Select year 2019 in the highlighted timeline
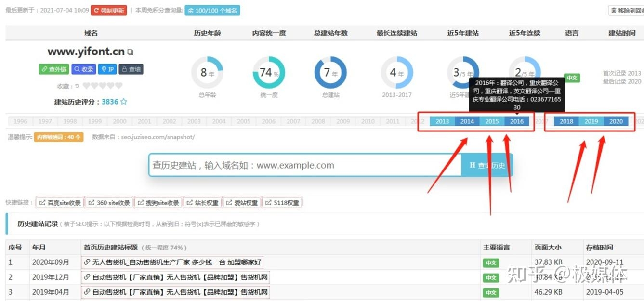The height and width of the screenshot is (301, 644). coord(591,122)
